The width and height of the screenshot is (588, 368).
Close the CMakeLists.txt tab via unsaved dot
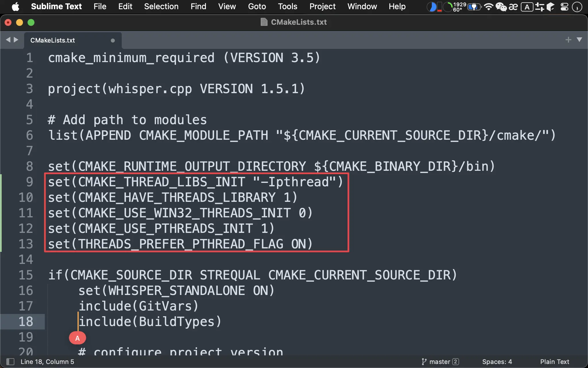click(113, 41)
